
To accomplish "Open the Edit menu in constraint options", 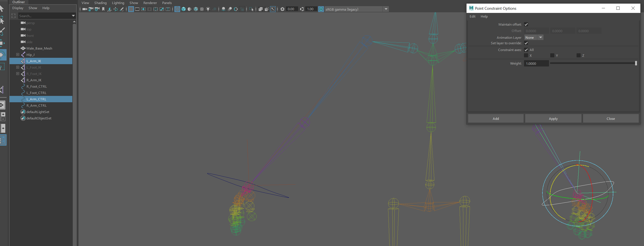I will [x=472, y=17].
